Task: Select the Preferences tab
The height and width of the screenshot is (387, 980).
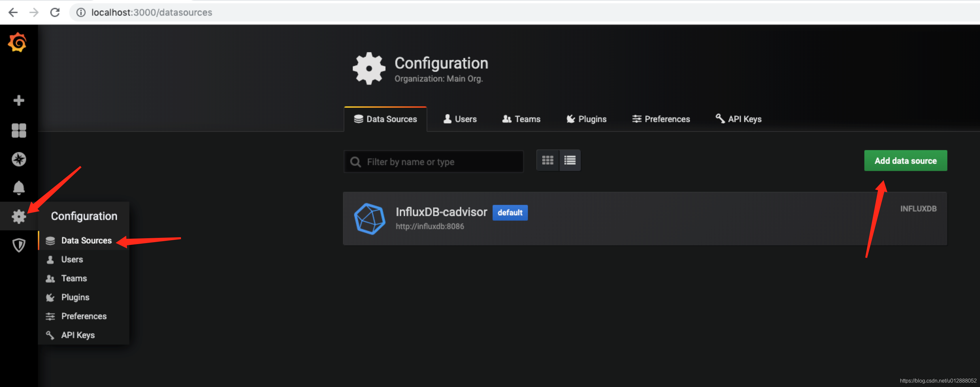Action: click(x=661, y=119)
